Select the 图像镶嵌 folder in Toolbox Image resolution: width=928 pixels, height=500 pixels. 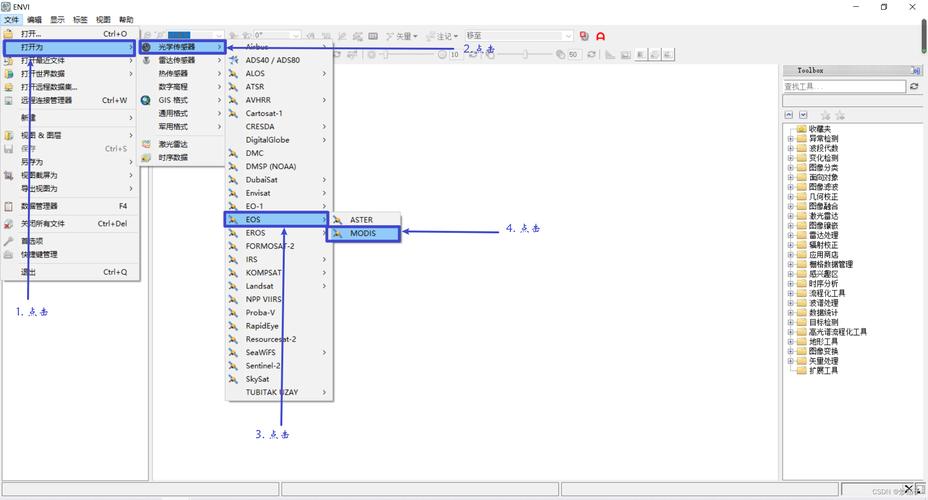(823, 225)
